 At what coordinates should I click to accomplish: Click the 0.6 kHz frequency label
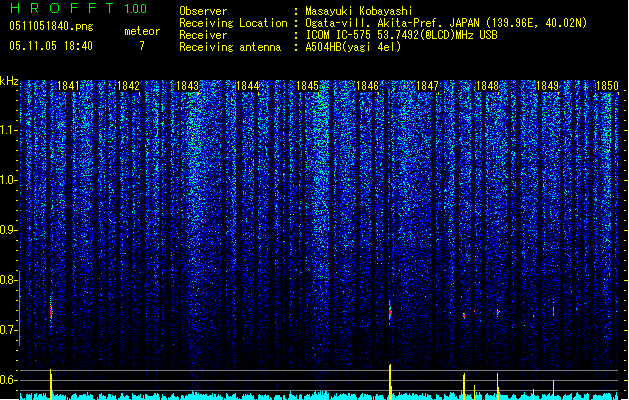(x=9, y=380)
